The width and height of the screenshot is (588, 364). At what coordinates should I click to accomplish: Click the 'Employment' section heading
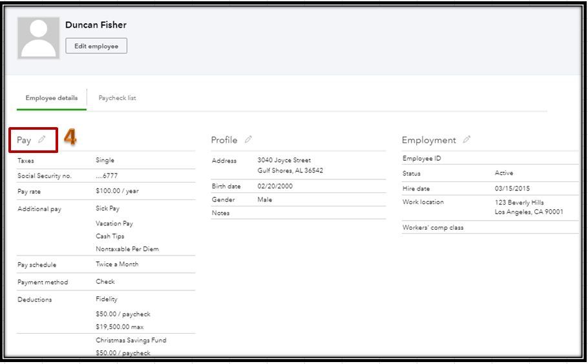429,140
